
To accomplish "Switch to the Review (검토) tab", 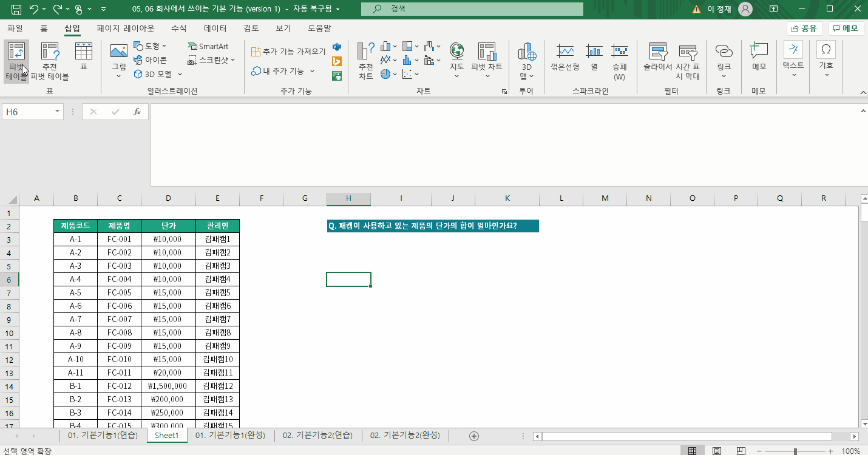I will (251, 28).
